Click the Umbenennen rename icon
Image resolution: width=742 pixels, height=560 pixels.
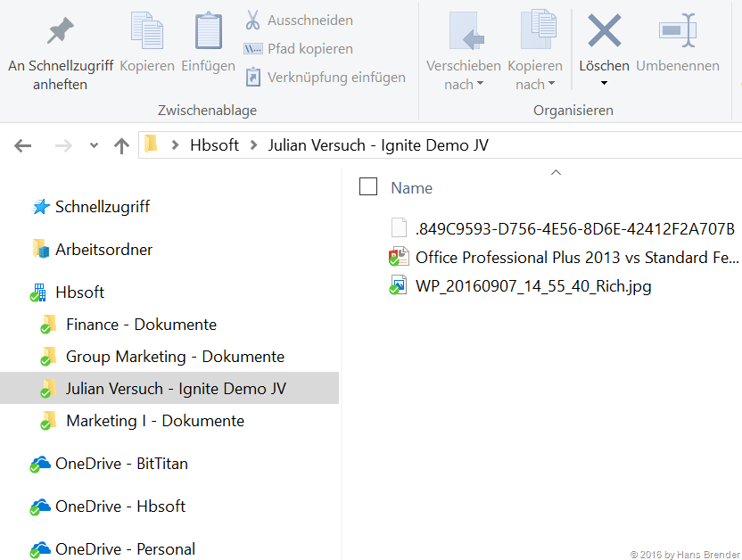[677, 32]
